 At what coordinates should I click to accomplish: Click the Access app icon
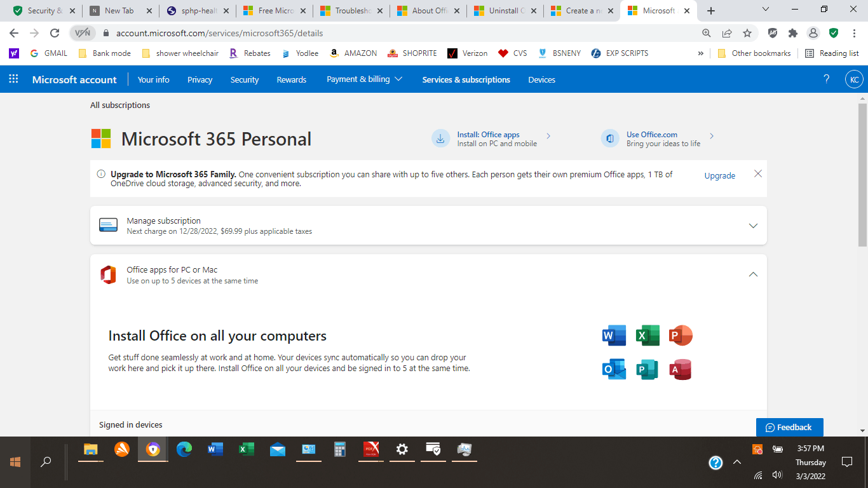point(681,369)
